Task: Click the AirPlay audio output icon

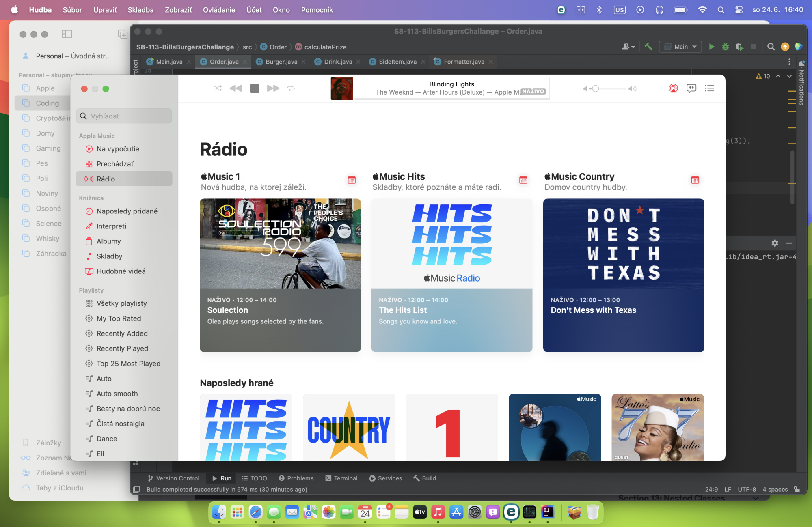Action: (673, 88)
